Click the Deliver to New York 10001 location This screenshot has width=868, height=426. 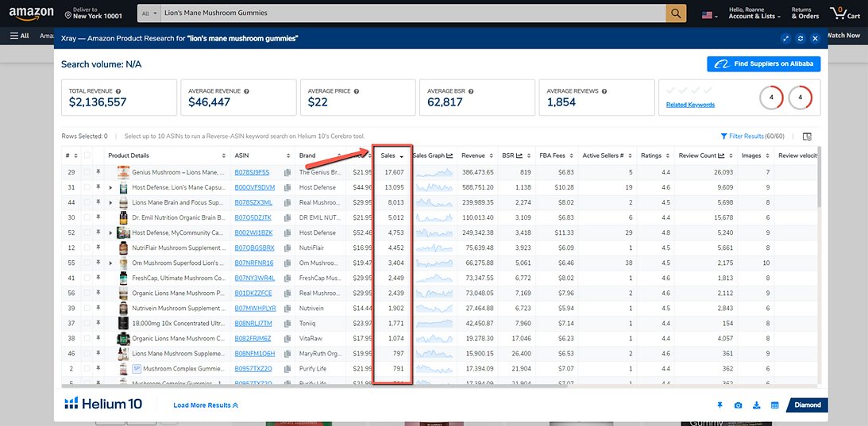click(x=94, y=13)
